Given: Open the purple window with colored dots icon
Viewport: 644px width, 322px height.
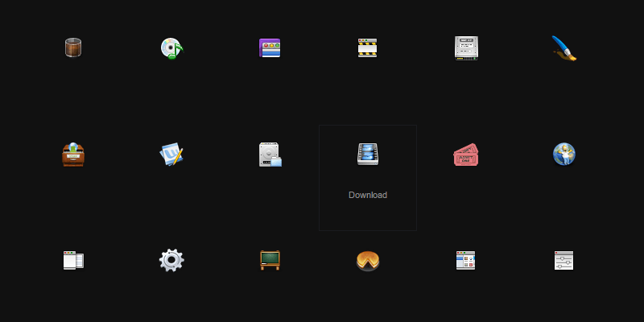Looking at the screenshot, I should pos(270,48).
